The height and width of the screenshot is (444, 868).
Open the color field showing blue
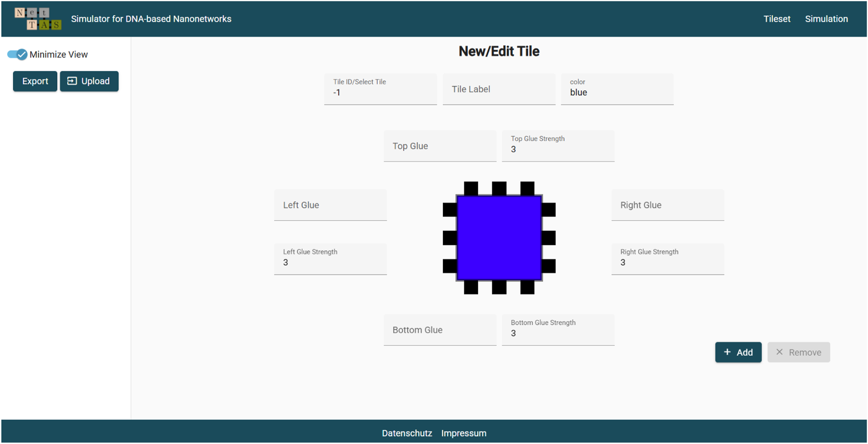click(617, 89)
